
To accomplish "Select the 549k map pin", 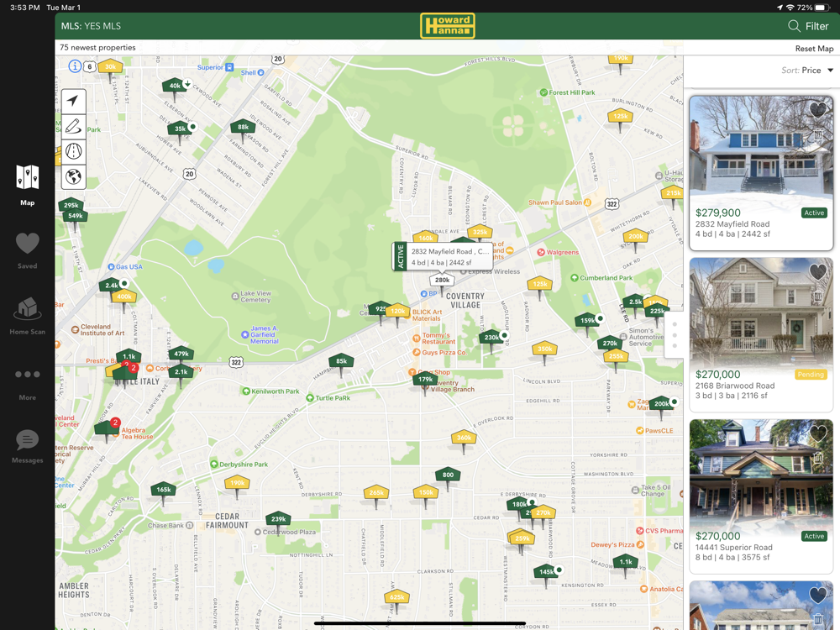I will [x=75, y=217].
